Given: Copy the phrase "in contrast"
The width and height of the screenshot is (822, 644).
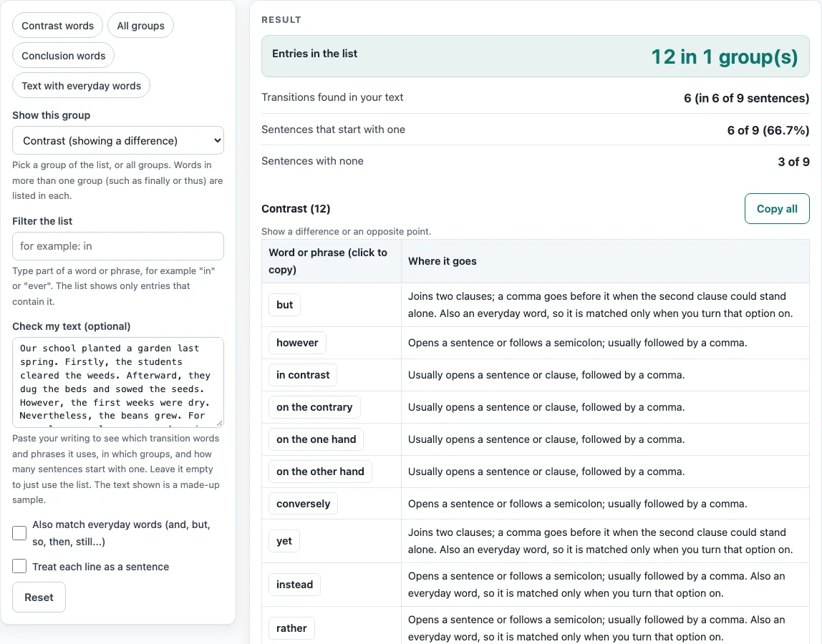Looking at the screenshot, I should (x=303, y=375).
